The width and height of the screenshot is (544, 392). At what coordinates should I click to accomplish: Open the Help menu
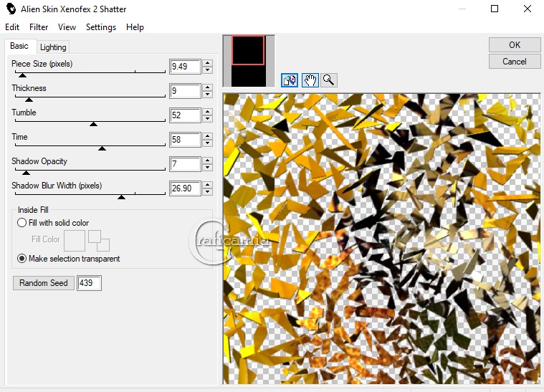coord(135,27)
